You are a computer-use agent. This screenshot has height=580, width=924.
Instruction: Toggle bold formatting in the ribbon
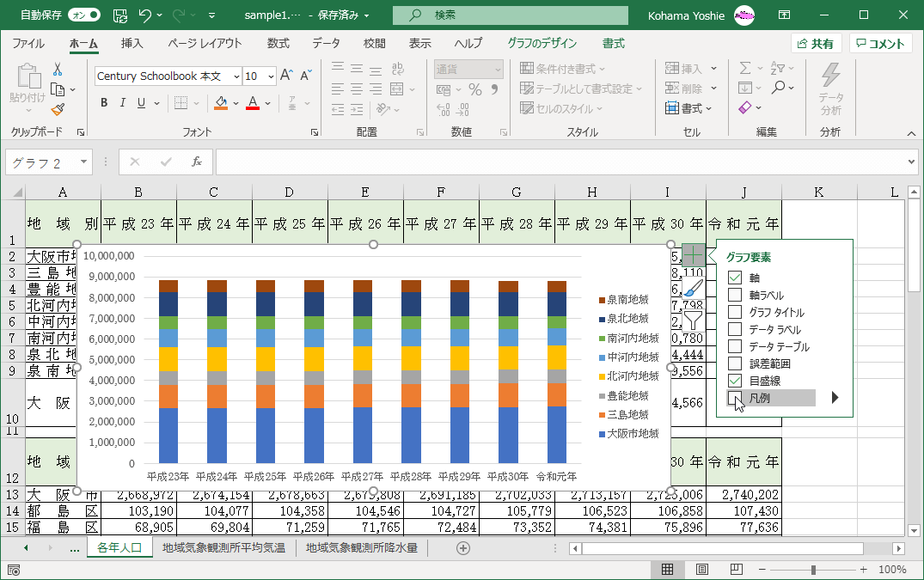tap(104, 103)
